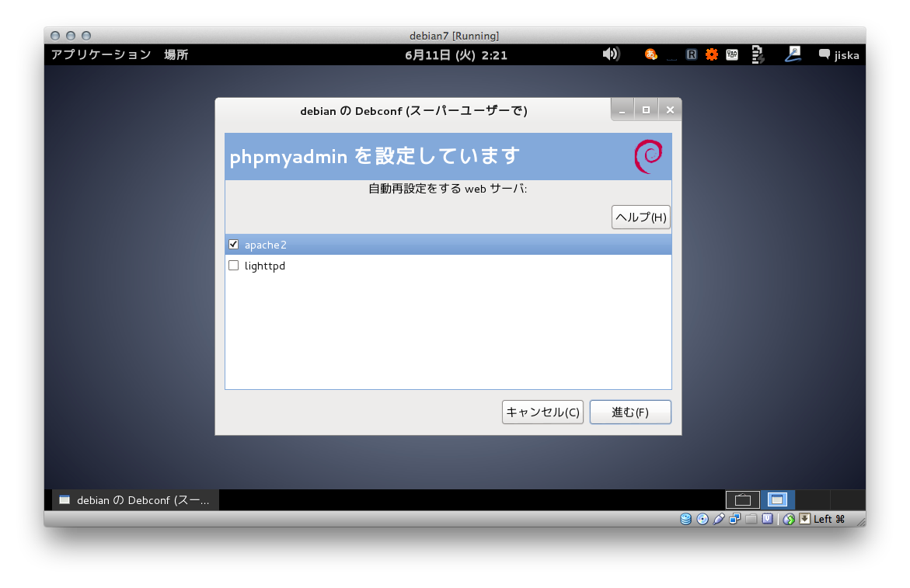Select the lighttpd list row text
Screen dimensions: 910x588
coord(265,266)
